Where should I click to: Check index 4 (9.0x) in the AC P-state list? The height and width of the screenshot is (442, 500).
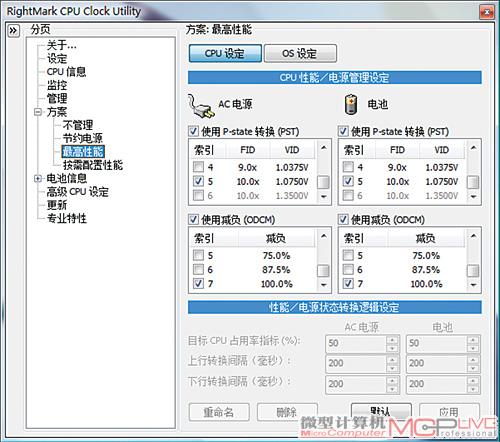coord(198,166)
